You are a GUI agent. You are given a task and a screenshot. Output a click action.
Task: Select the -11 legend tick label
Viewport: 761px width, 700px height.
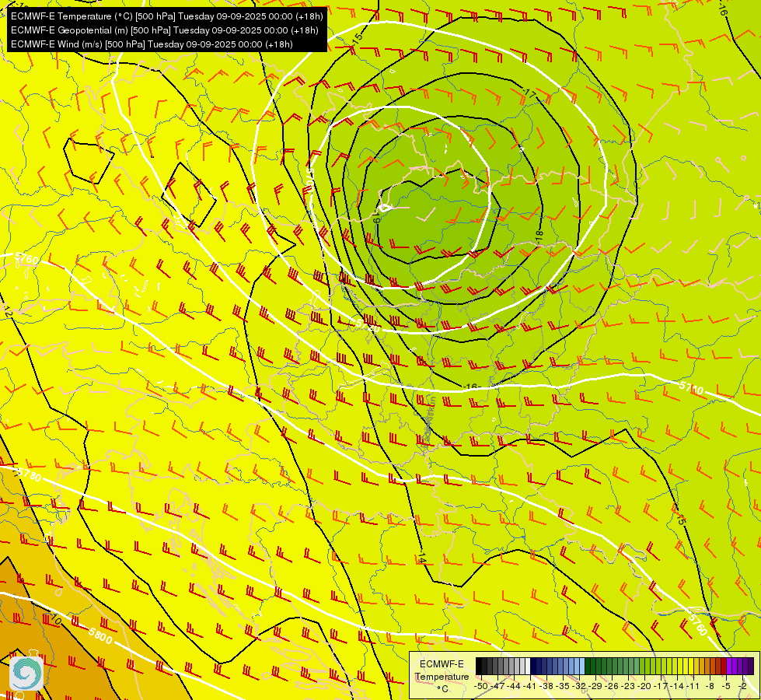pos(693,686)
